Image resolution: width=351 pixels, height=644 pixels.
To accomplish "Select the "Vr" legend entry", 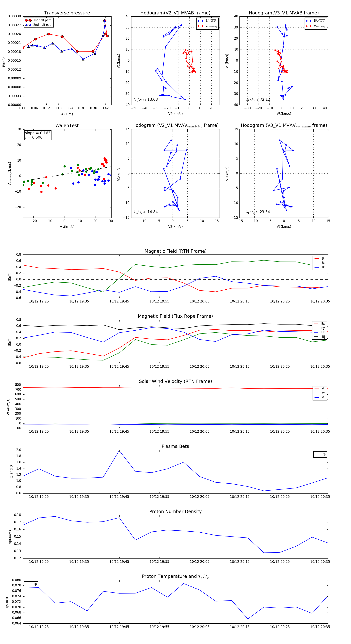I will 320,389.
